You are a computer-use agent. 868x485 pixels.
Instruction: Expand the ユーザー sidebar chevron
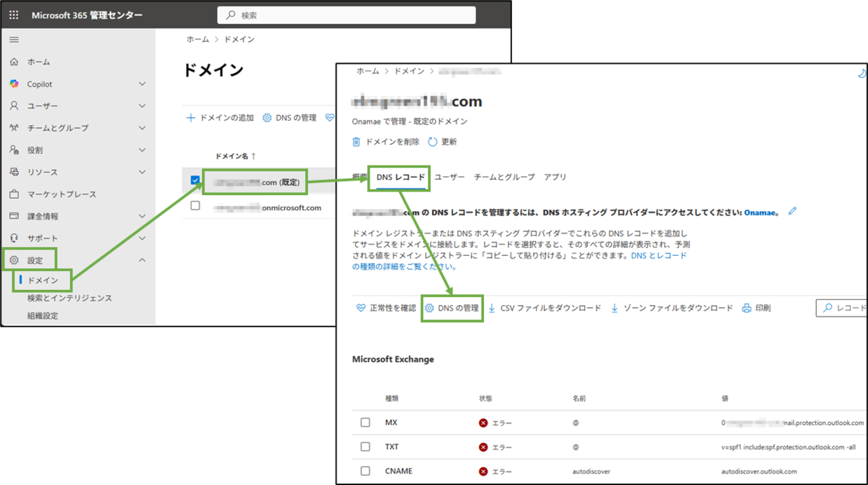pyautogui.click(x=142, y=106)
